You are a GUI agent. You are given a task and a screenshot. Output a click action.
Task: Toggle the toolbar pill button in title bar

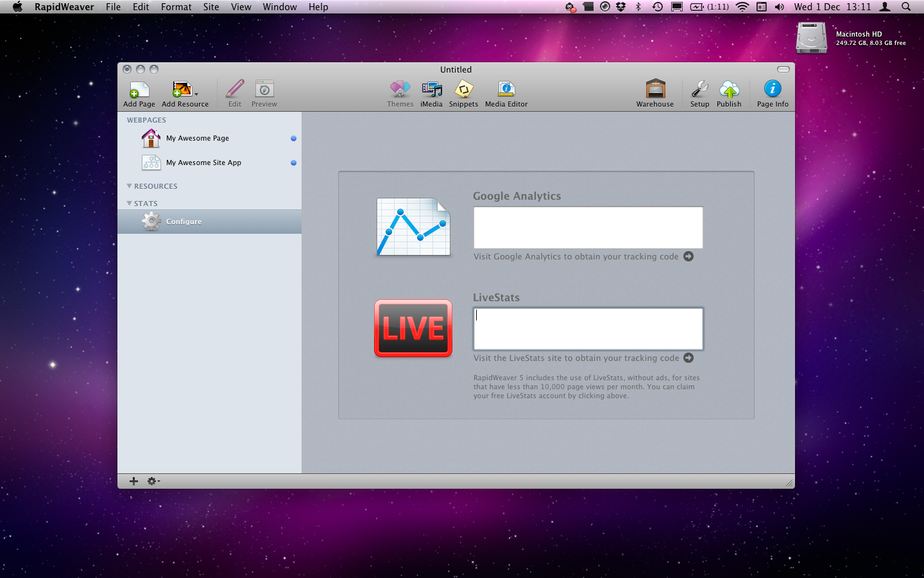tap(783, 69)
